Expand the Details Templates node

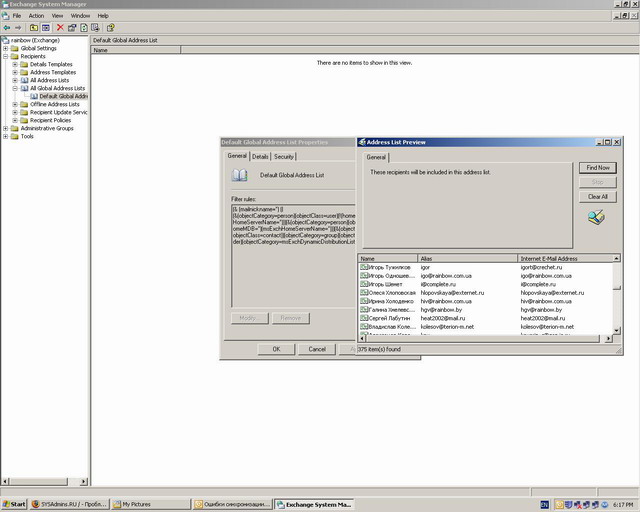[x=15, y=64]
